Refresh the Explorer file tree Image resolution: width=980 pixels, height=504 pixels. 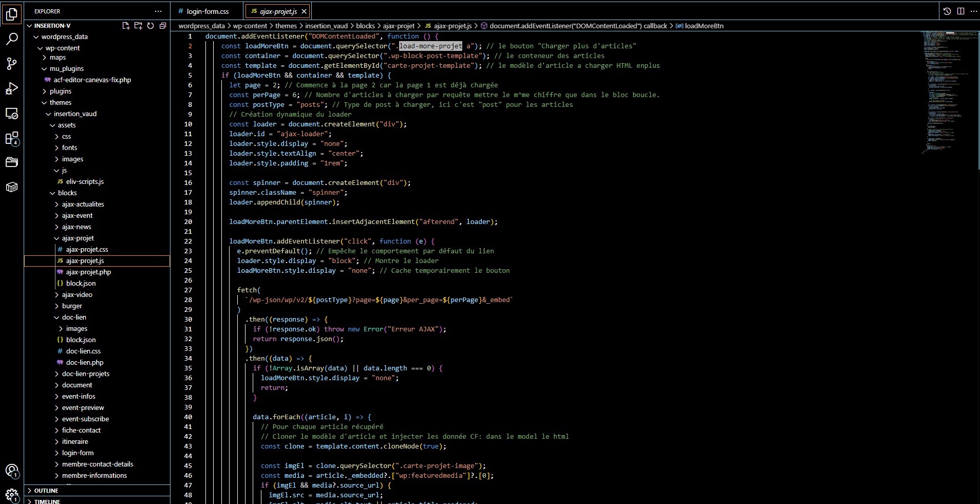pos(150,26)
